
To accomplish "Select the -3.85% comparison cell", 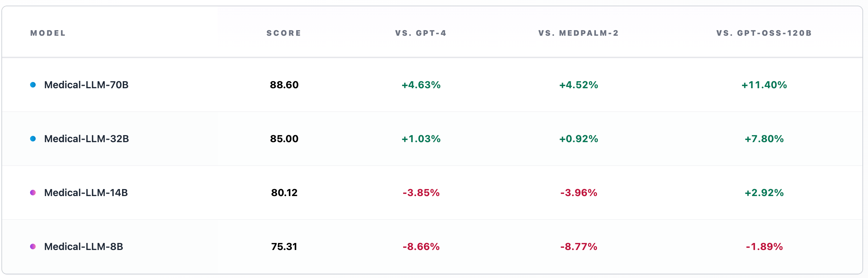I will point(421,193).
